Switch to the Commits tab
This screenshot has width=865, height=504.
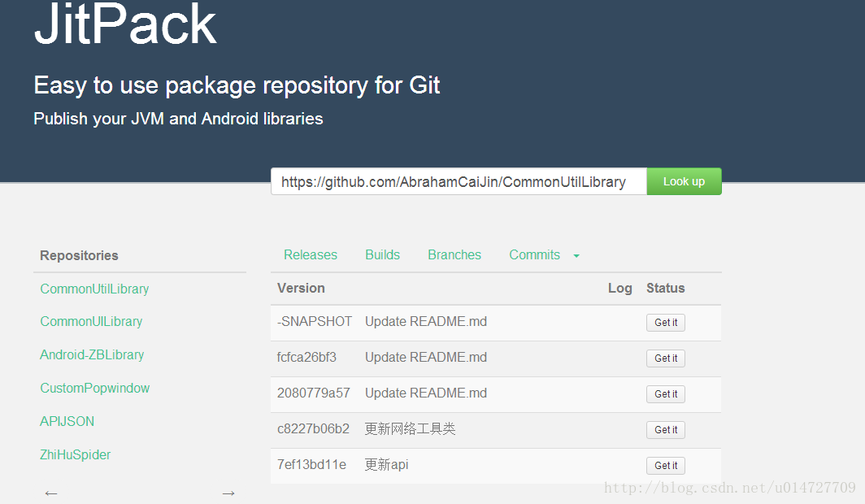pyautogui.click(x=535, y=254)
